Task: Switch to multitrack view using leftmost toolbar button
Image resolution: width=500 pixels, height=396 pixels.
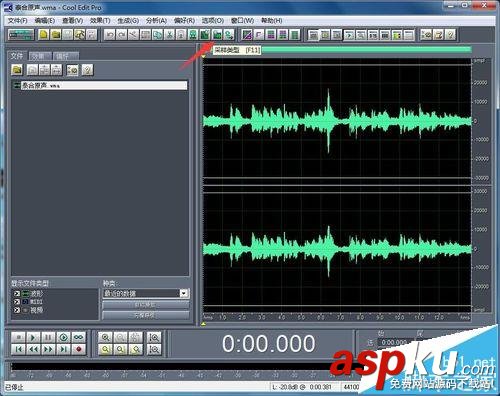Action: (21, 35)
